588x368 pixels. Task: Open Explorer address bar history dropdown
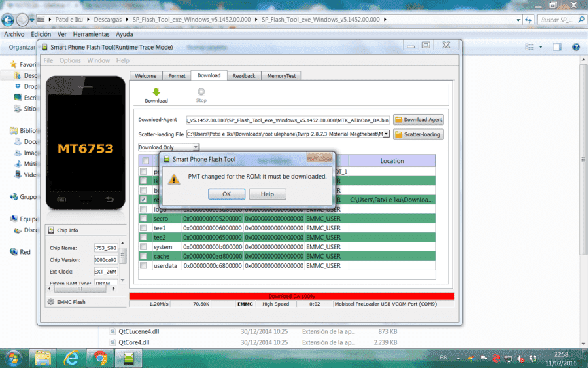pos(518,20)
